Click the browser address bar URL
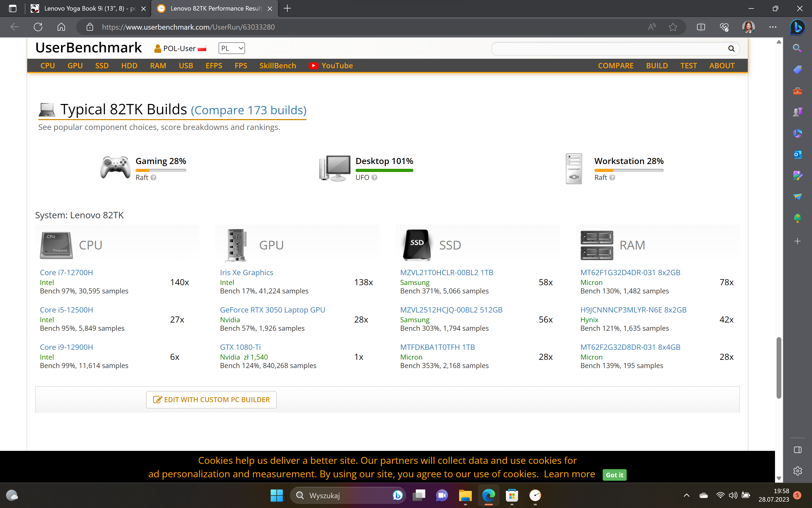This screenshot has width=812, height=508. pyautogui.click(x=188, y=27)
